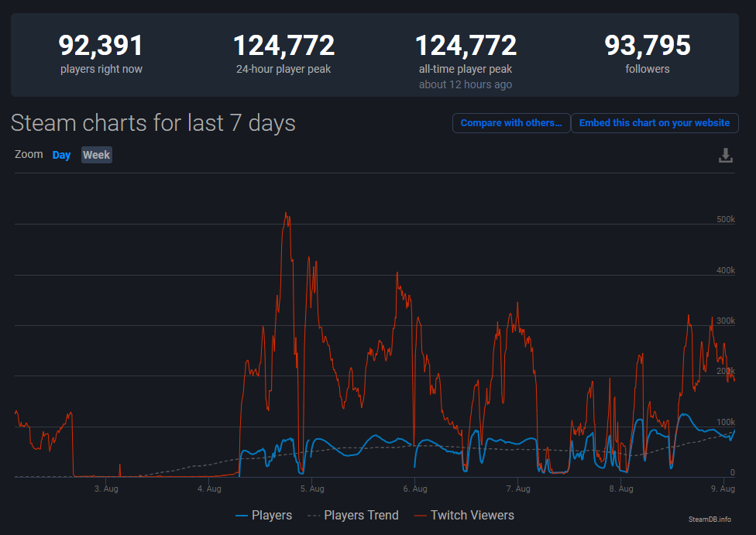Image resolution: width=756 pixels, height=535 pixels.
Task: Toggle Twitch Viewers series in legend
Action: click(464, 515)
